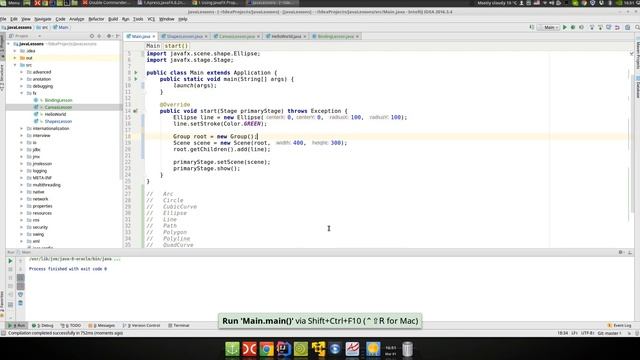Expand the multithreading folder
This screenshot has width=640, height=360.
point(22,185)
